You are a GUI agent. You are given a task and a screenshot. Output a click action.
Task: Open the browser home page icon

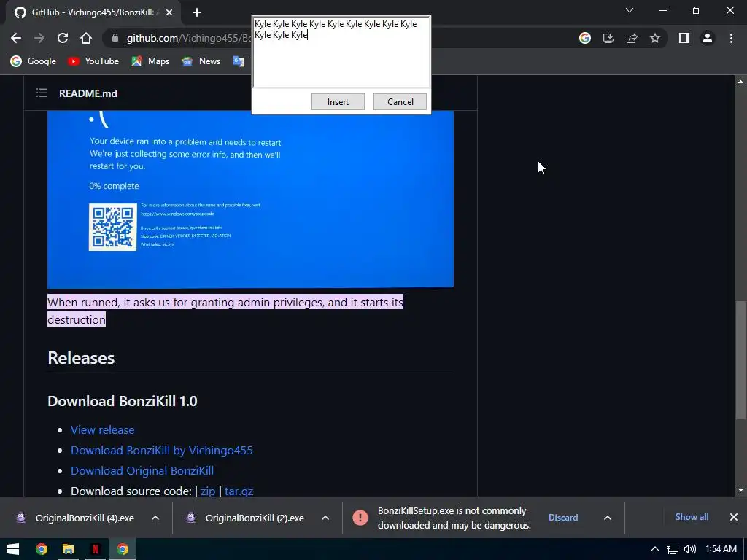[86, 38]
